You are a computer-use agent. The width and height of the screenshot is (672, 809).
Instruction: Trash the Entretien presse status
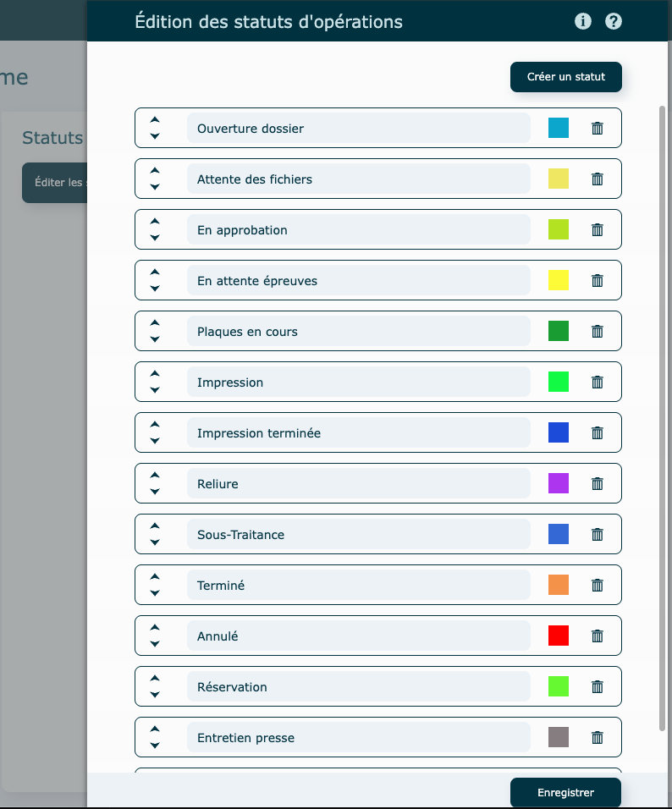tap(598, 738)
